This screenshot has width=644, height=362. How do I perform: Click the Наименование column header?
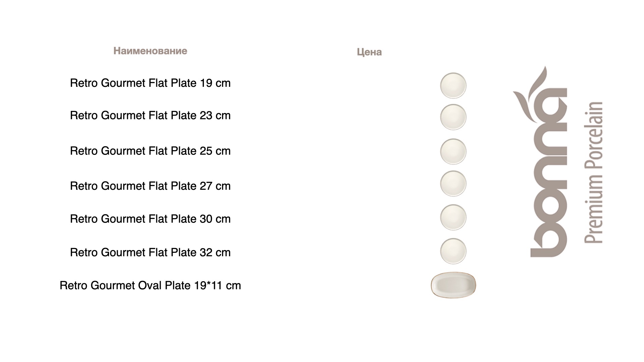click(x=150, y=51)
